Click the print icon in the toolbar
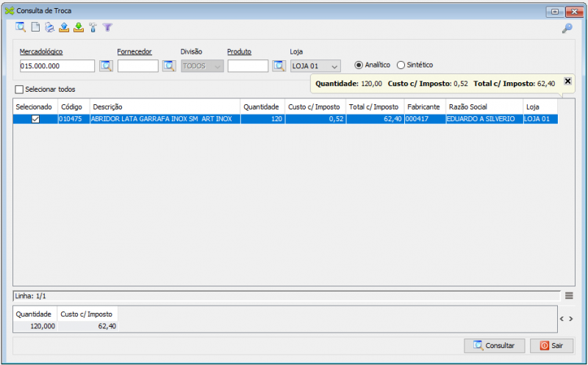 click(49, 28)
